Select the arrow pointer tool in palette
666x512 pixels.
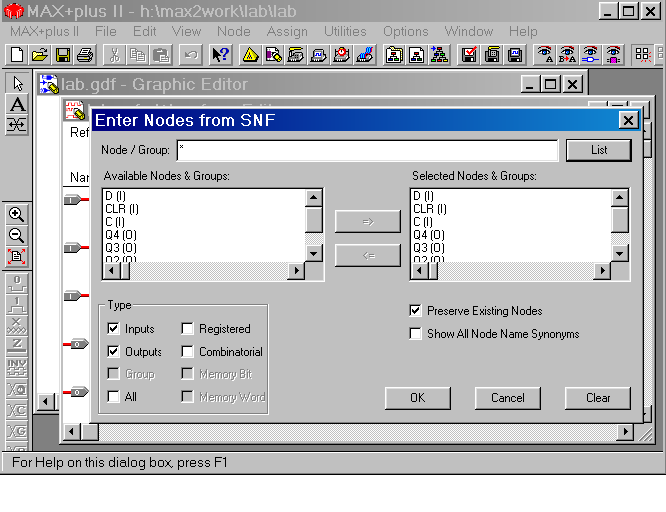coord(17,83)
